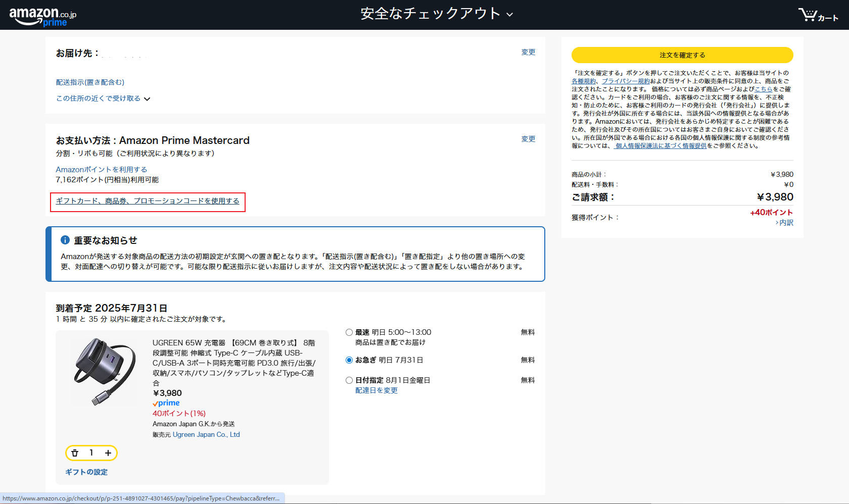Expand points 内訳 breakdown link

(784, 223)
